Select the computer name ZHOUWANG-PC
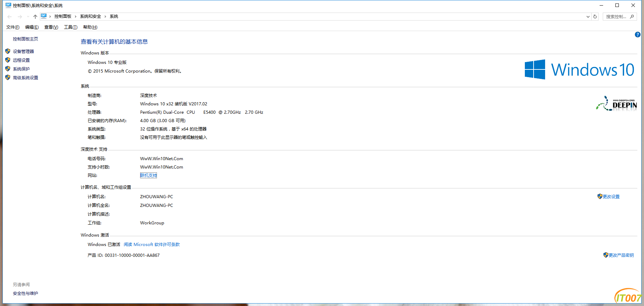The width and height of the screenshot is (644, 306). tap(157, 197)
